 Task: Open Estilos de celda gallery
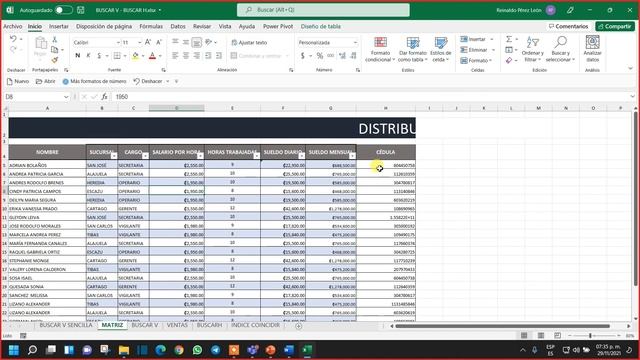(440, 49)
